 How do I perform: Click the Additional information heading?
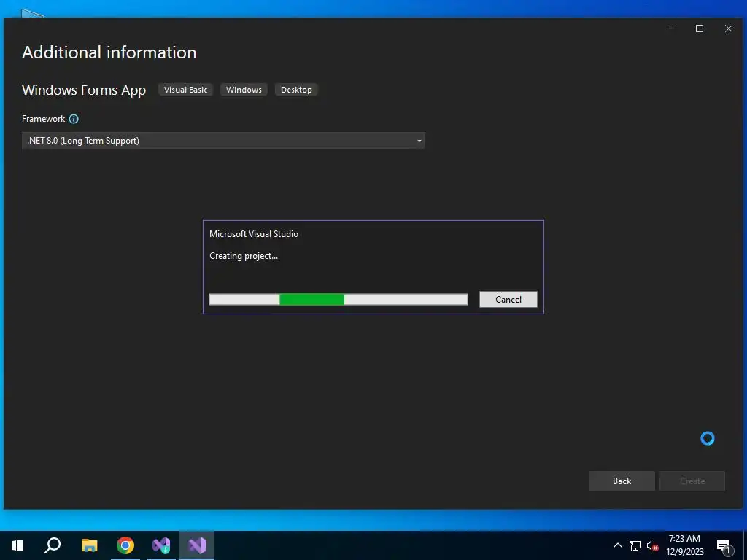(109, 52)
